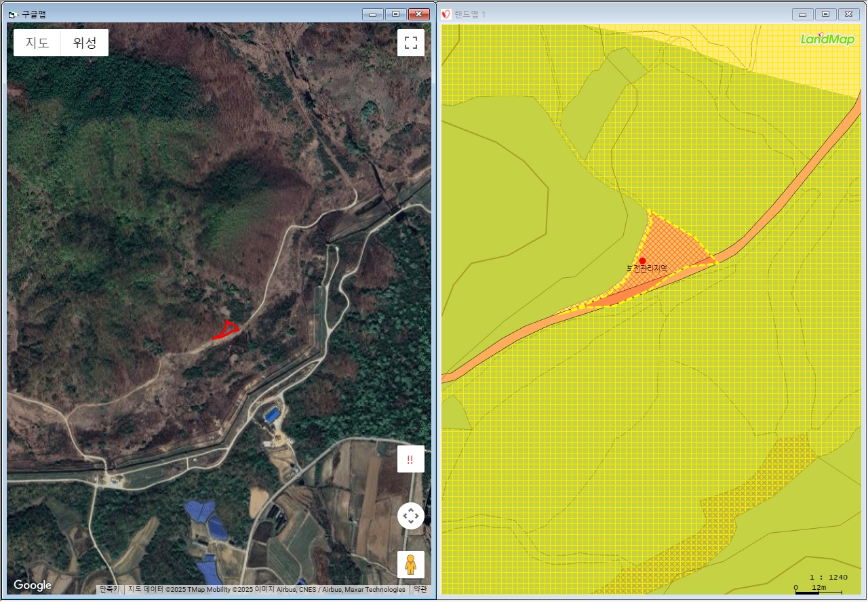This screenshot has width=868, height=602.
Task: Click the red dot marker on LandMap
Action: click(642, 260)
